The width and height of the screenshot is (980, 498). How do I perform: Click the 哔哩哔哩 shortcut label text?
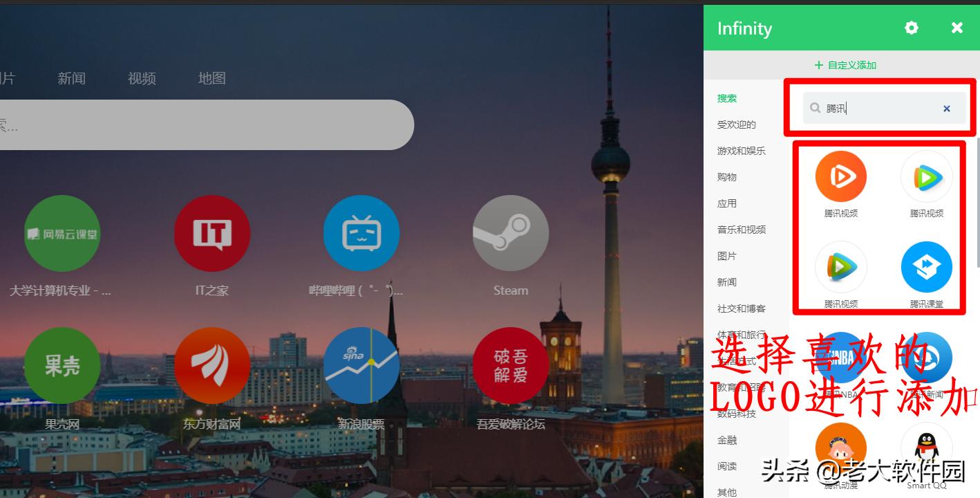click(356, 290)
